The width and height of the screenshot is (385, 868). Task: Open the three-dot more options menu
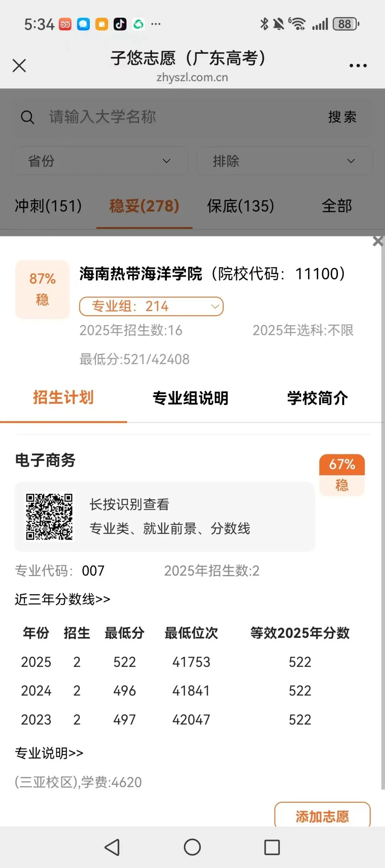coord(358,66)
